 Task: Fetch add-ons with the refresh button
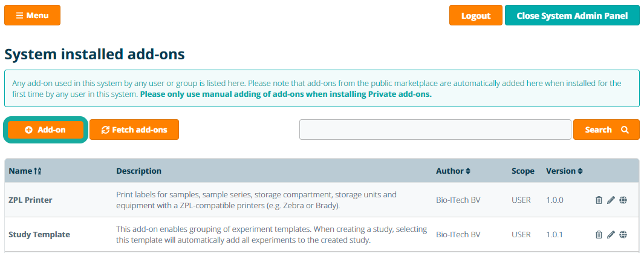[134, 130]
